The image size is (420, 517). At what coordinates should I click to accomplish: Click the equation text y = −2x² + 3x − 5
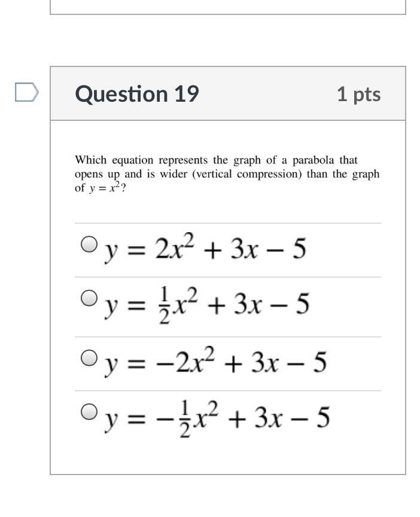point(215,361)
